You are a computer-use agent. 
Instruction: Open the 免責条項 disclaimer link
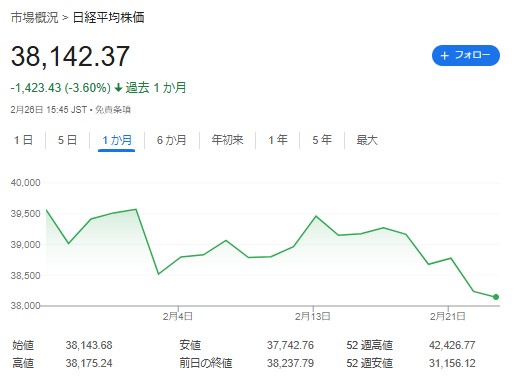(113, 110)
